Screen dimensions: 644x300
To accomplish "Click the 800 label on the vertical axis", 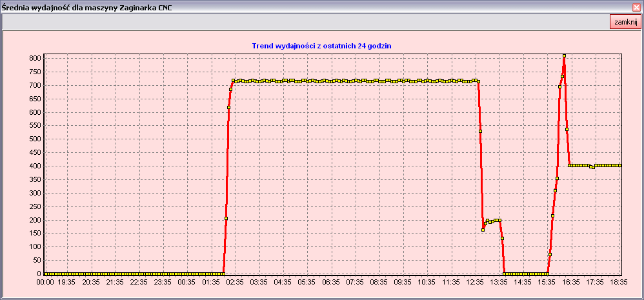I will tap(35, 58).
